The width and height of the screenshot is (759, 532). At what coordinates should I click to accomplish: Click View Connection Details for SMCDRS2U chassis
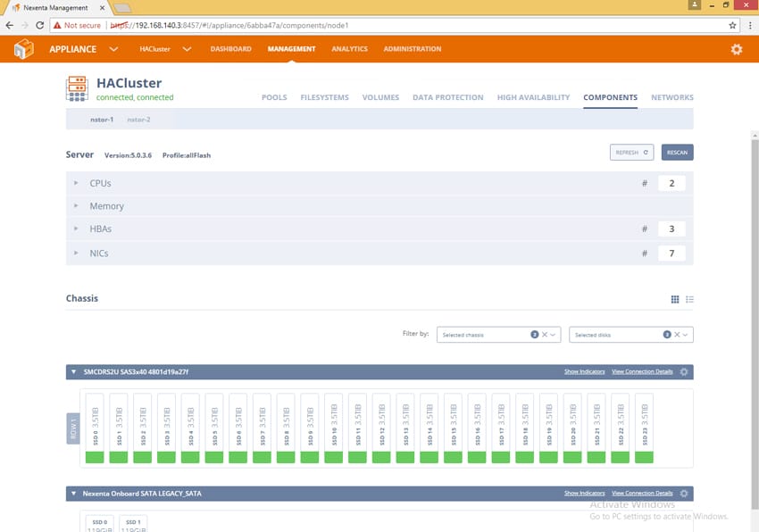click(x=642, y=371)
